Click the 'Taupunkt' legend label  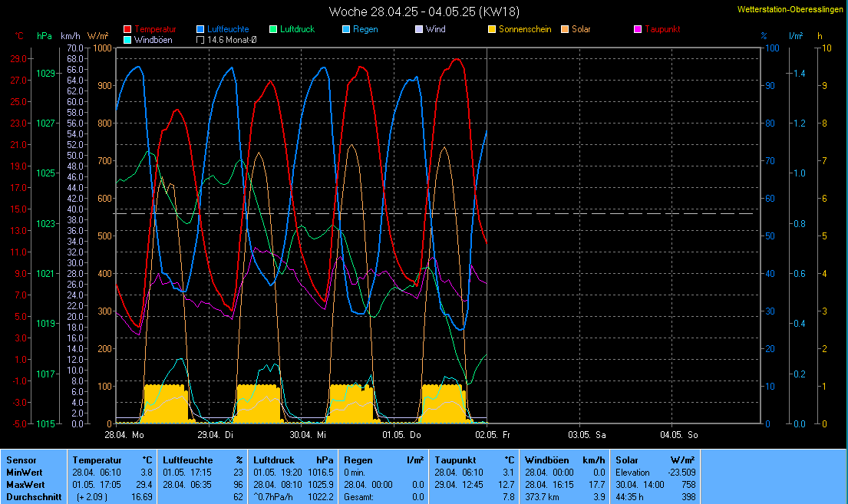[662, 29]
